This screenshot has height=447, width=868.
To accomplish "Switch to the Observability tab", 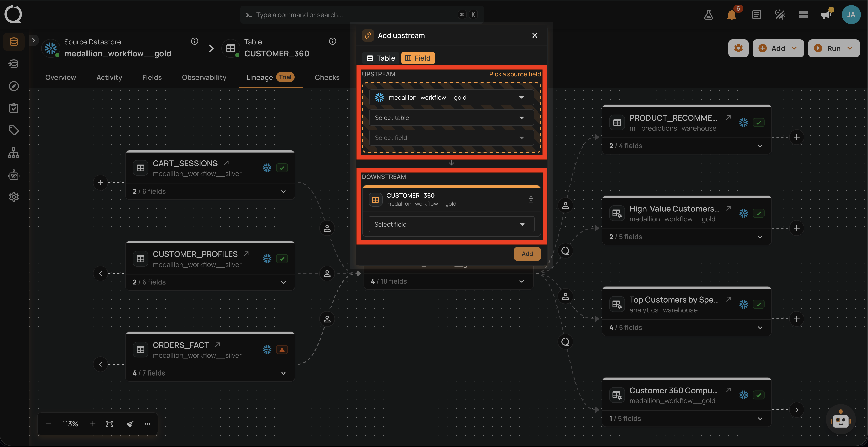I will point(204,77).
